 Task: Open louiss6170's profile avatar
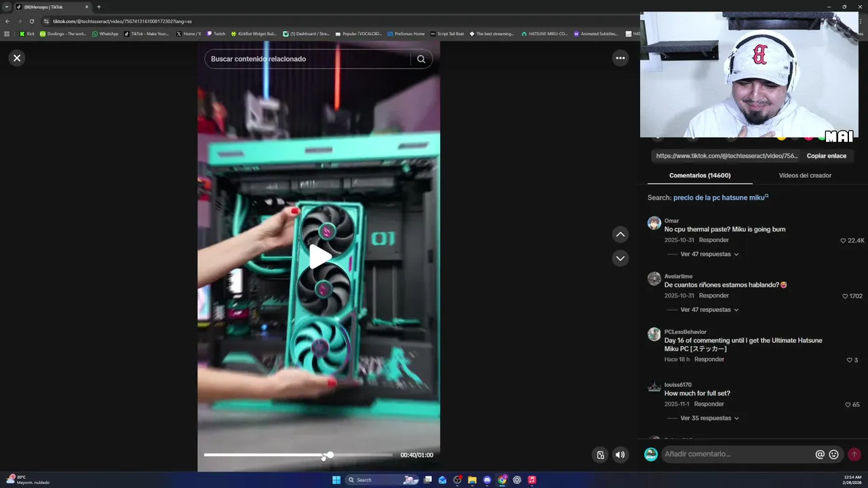[654, 387]
